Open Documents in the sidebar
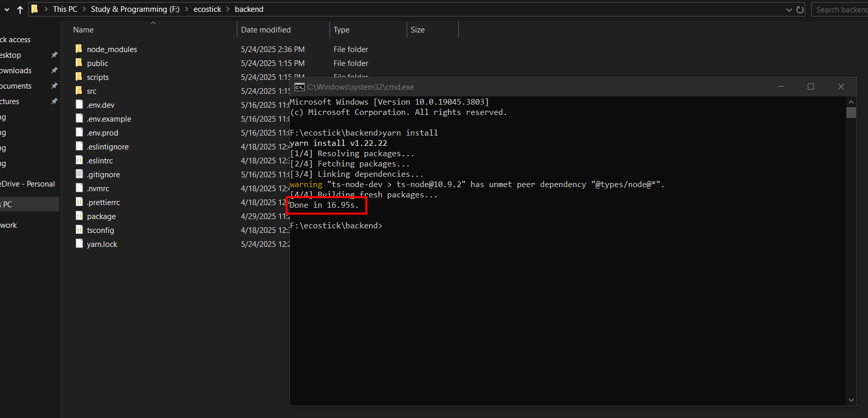 (16, 86)
